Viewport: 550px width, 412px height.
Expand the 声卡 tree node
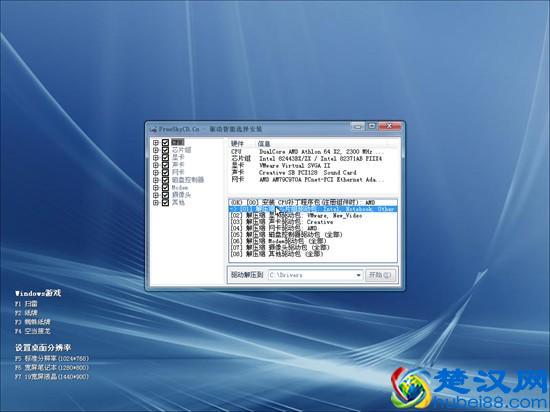pos(156,165)
